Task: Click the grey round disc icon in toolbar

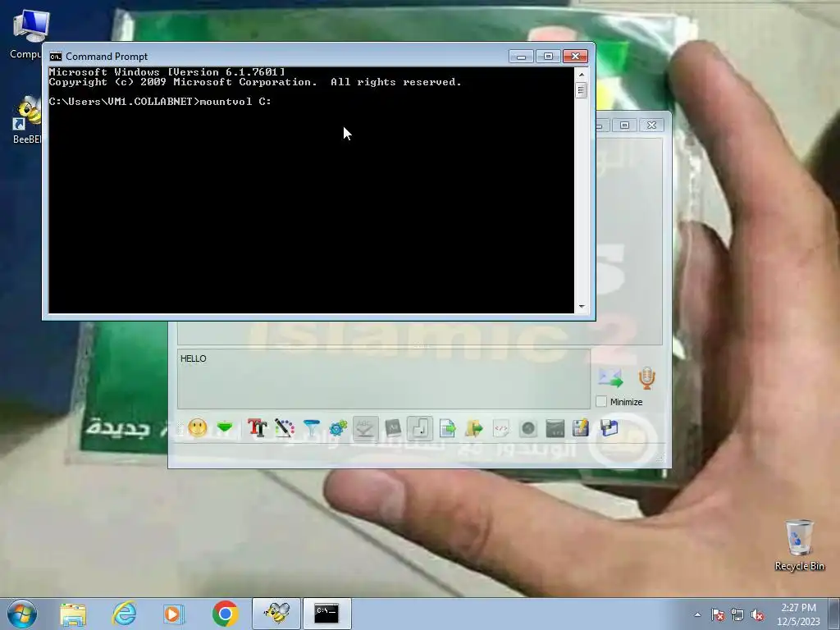Action: [528, 427]
